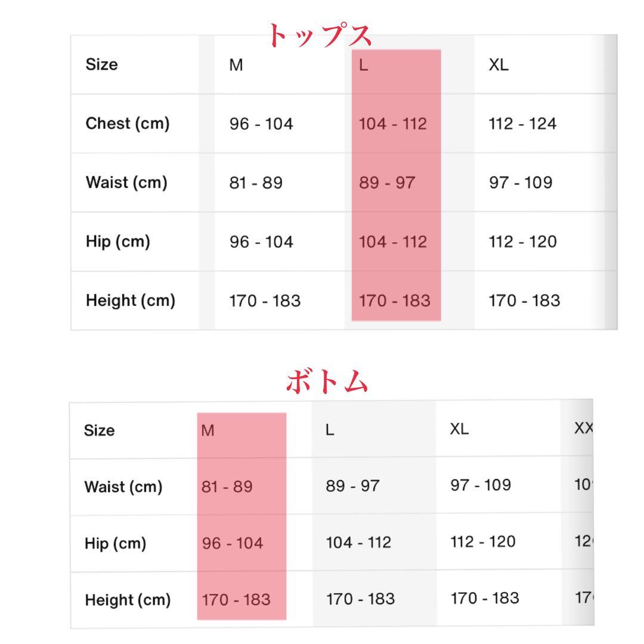Select the chest value 112 - 124

point(522,124)
